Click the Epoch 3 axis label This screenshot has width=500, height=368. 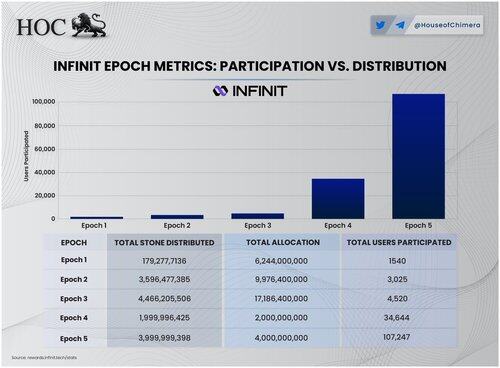point(258,226)
